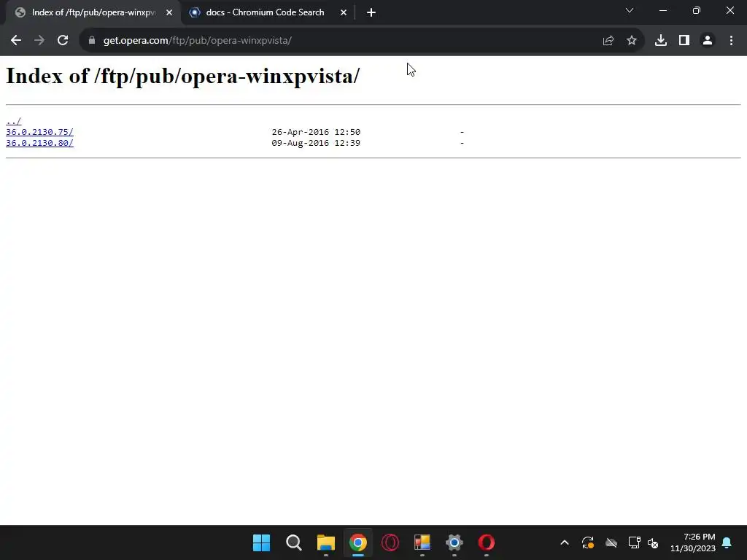Restore down the Chrome window
This screenshot has width=747, height=560.
pyautogui.click(x=697, y=10)
